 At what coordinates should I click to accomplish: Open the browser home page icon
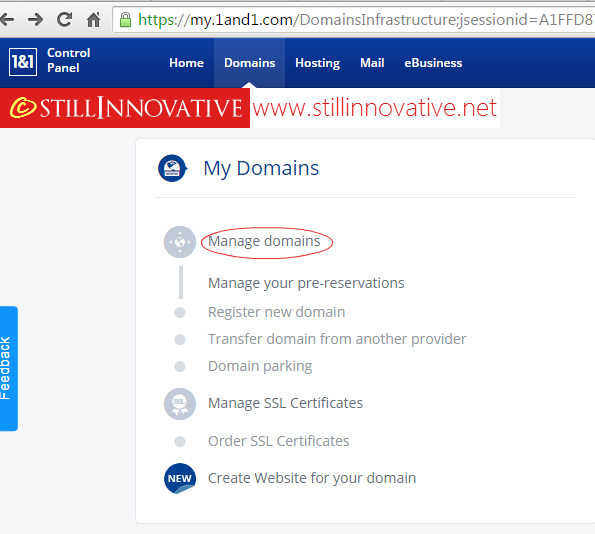pyautogui.click(x=93, y=19)
